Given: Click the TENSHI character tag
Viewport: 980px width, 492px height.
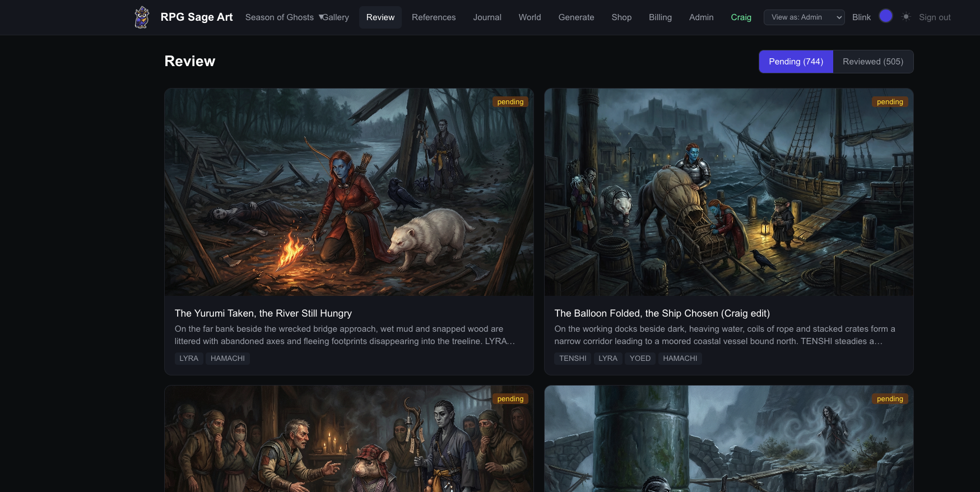Looking at the screenshot, I should tap(572, 359).
